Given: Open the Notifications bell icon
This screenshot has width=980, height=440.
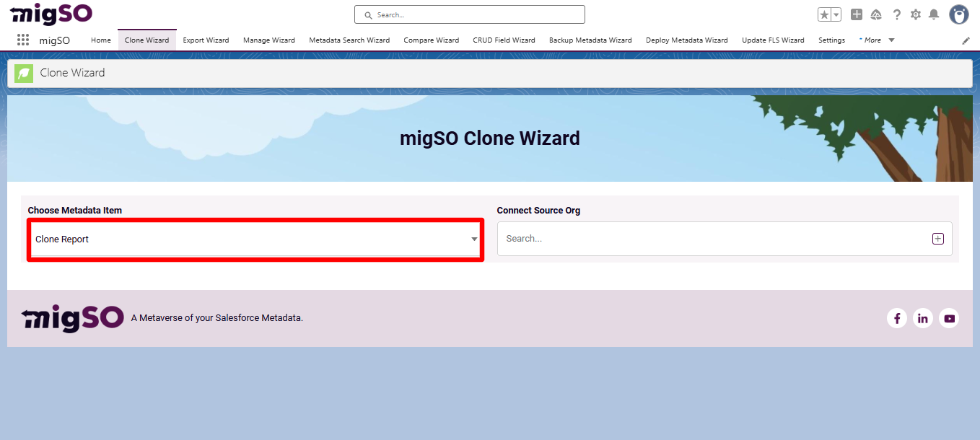Looking at the screenshot, I should coord(935,14).
